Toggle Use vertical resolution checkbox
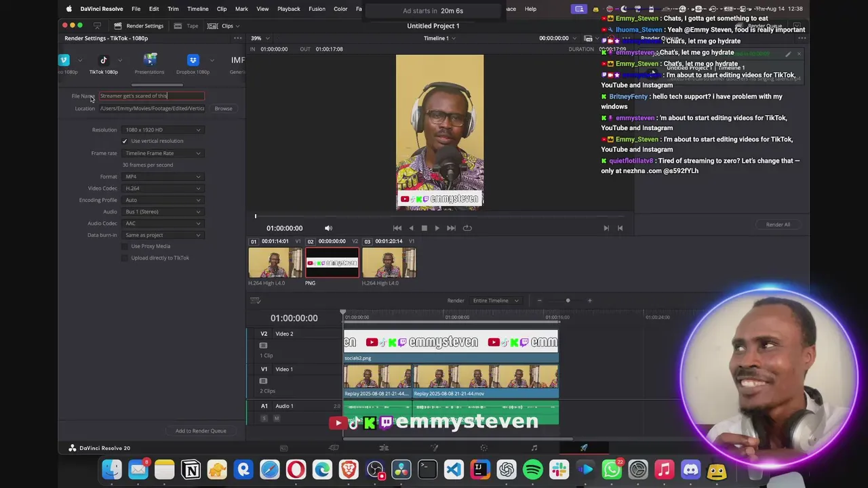The image size is (868, 488). click(124, 141)
